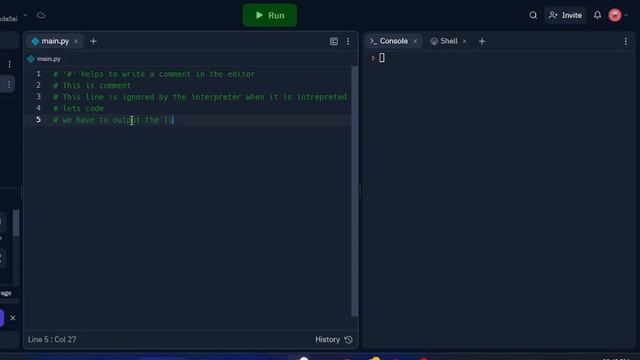The image size is (640, 360).
Task: Invite collaborators via Invite button
Action: (x=565, y=16)
